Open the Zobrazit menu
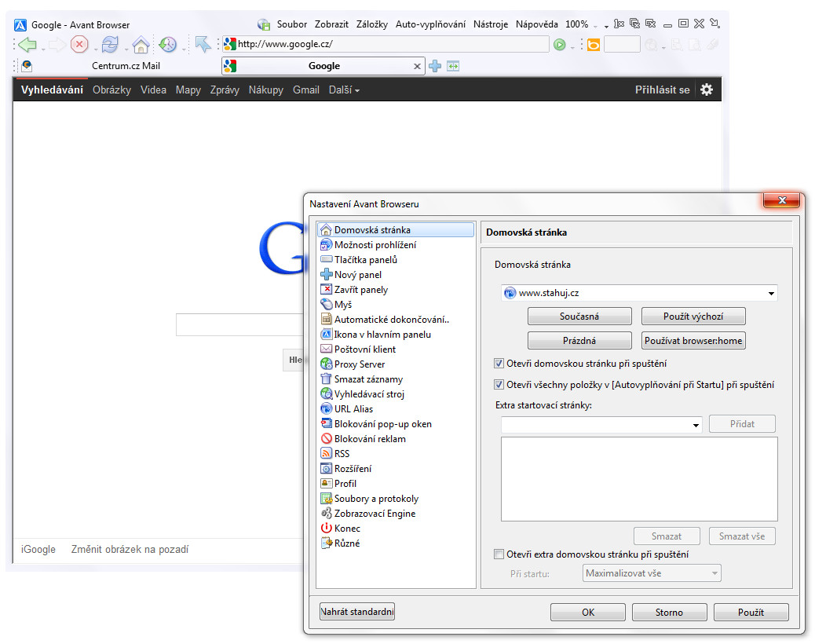 [x=331, y=24]
